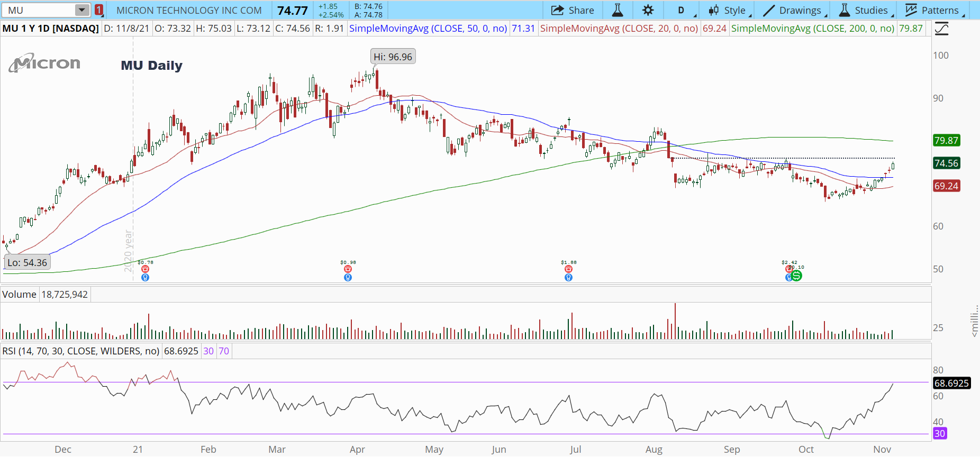This screenshot has height=457, width=980.
Task: Click the bid quote "B: 74.76"
Action: [368, 6]
